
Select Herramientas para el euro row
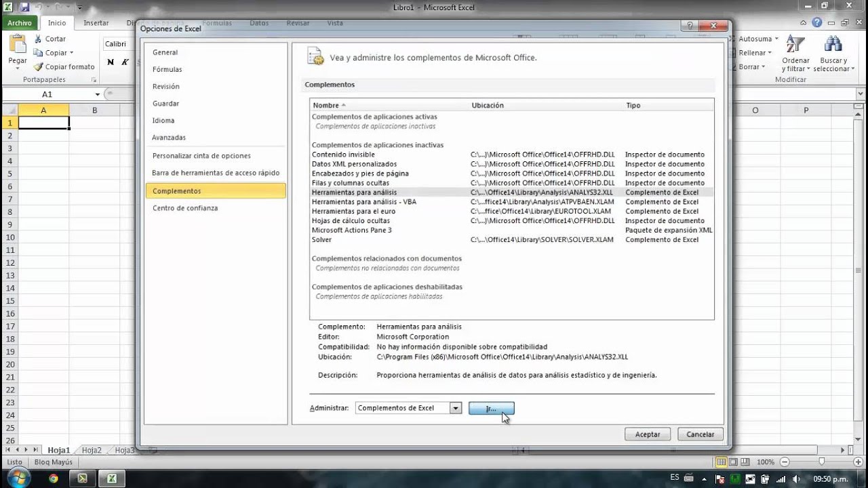[x=512, y=211]
